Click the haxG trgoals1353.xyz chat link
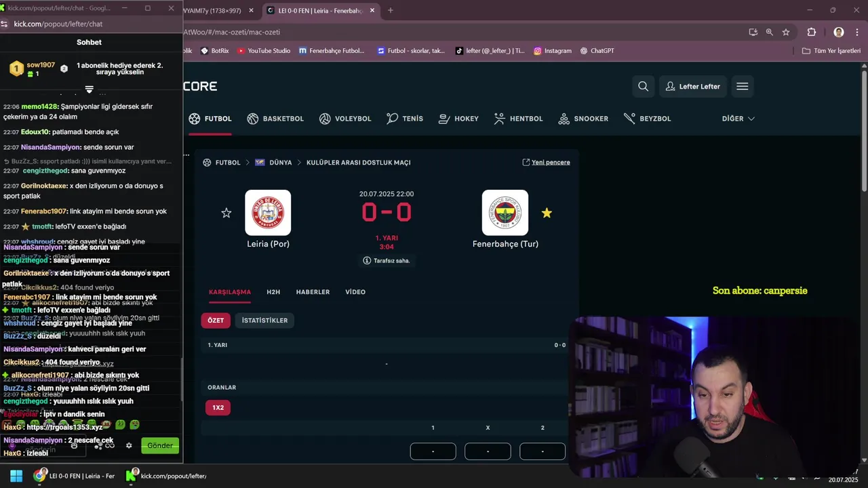 tap(64, 427)
